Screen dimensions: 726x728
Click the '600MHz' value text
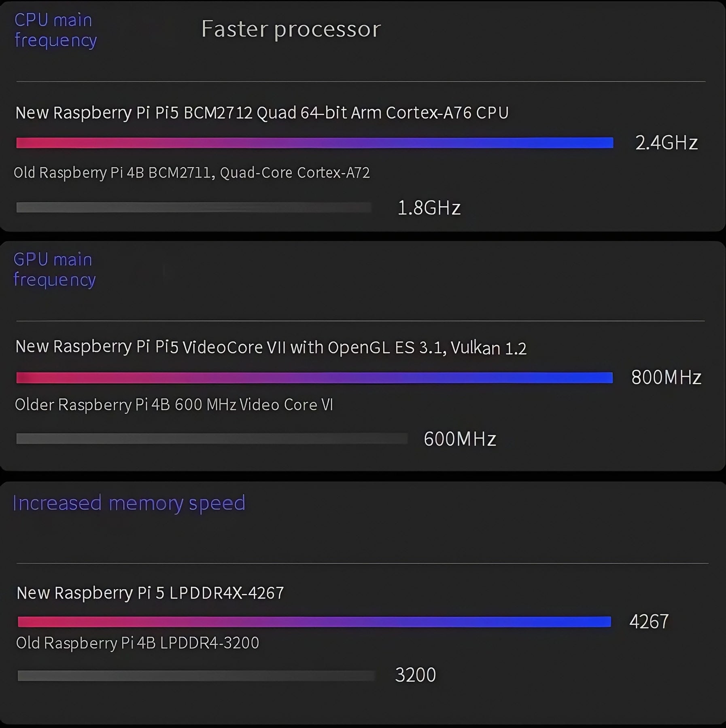[460, 439]
